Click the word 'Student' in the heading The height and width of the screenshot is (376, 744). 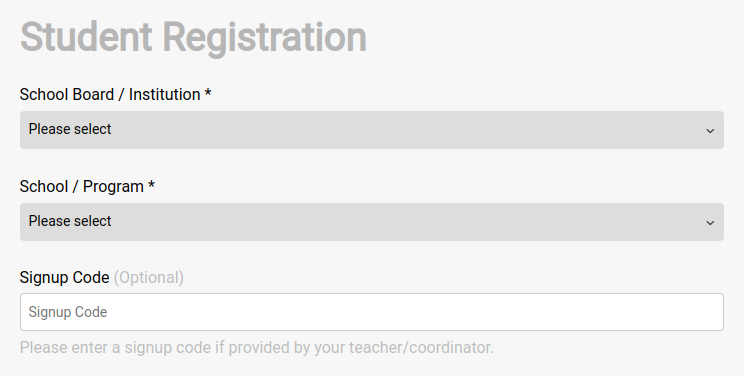click(86, 37)
